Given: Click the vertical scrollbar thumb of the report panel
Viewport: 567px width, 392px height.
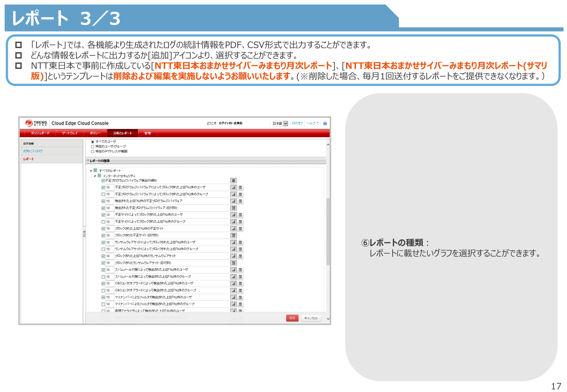Looking at the screenshot, I should pyautogui.click(x=328, y=231).
